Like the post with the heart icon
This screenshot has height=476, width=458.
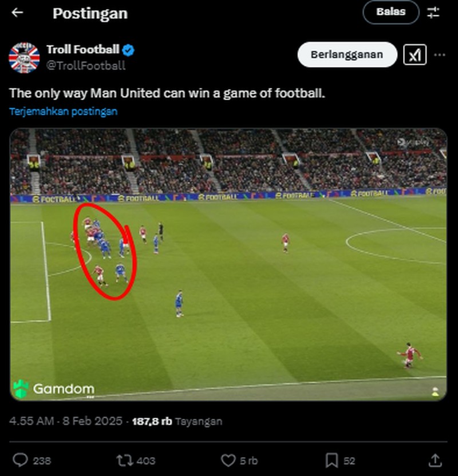(228, 459)
